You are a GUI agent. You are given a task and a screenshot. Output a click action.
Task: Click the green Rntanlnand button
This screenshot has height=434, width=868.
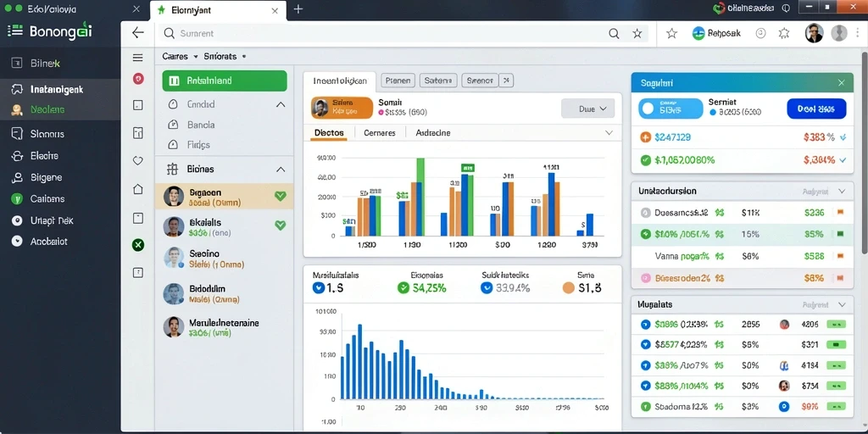click(225, 81)
